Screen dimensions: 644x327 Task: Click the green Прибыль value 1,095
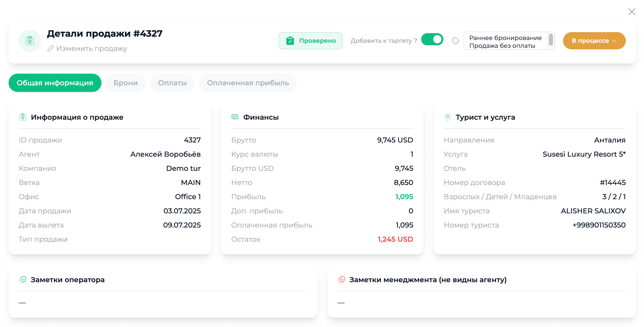click(x=404, y=197)
